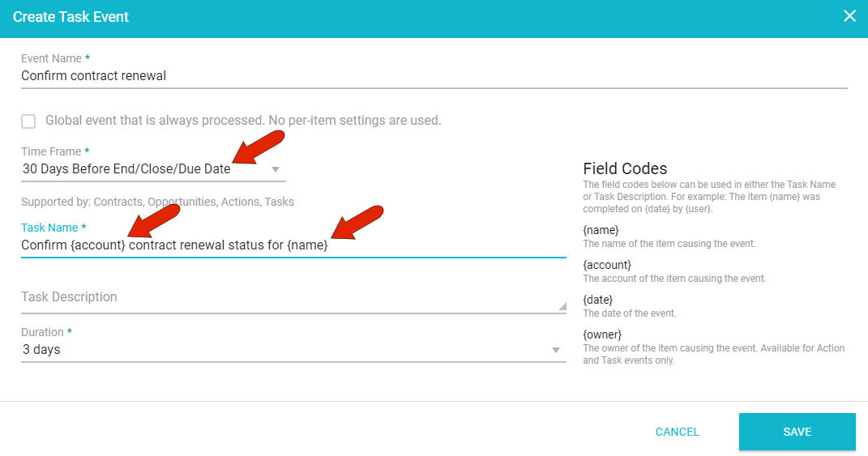The height and width of the screenshot is (456, 868).
Task: Click into the Event Name field
Action: pyautogui.click(x=433, y=76)
